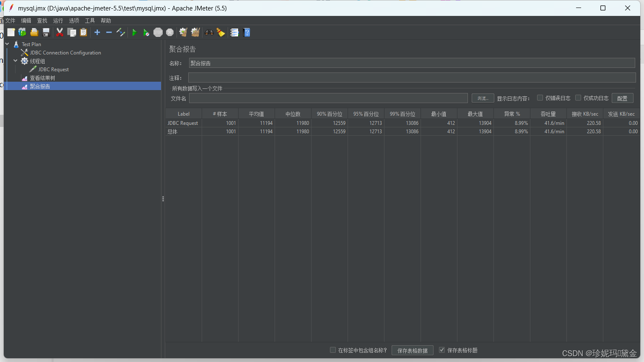This screenshot has height=362, width=644.
Task: Click the Paste clipboard icon
Action: click(x=83, y=32)
